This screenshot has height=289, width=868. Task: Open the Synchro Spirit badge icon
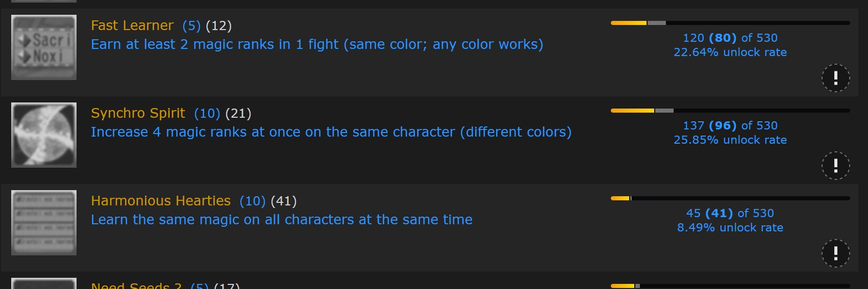(44, 135)
